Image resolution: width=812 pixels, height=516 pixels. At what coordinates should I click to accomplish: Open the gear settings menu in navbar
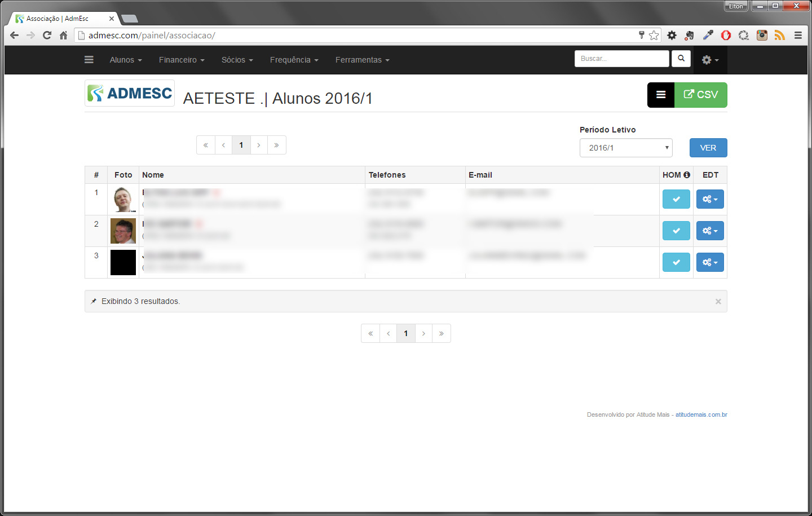709,60
